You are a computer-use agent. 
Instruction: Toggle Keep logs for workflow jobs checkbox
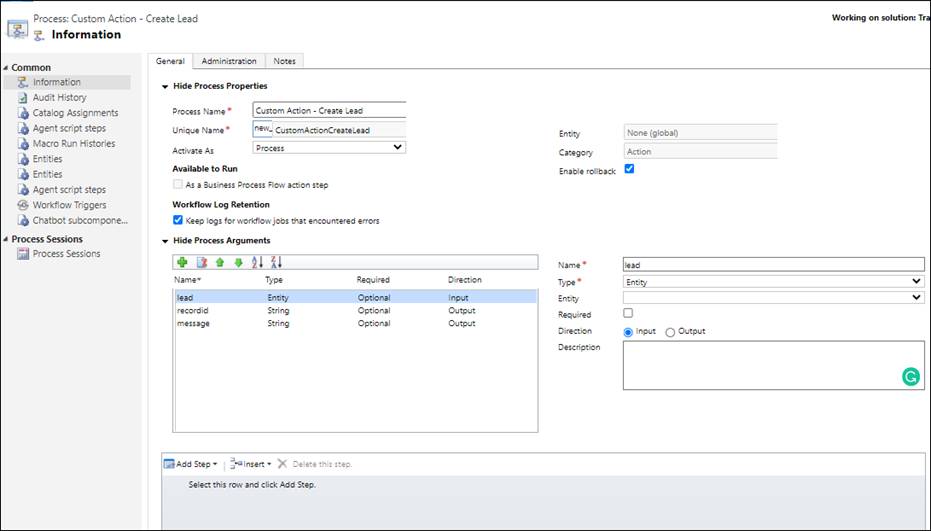[178, 220]
